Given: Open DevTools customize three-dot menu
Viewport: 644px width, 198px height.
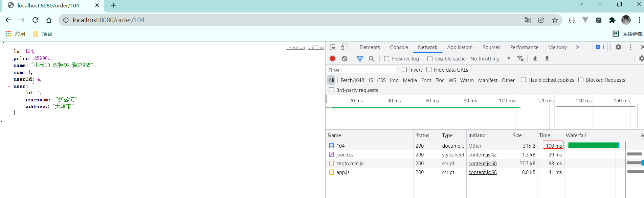Looking at the screenshot, I should (x=630, y=47).
